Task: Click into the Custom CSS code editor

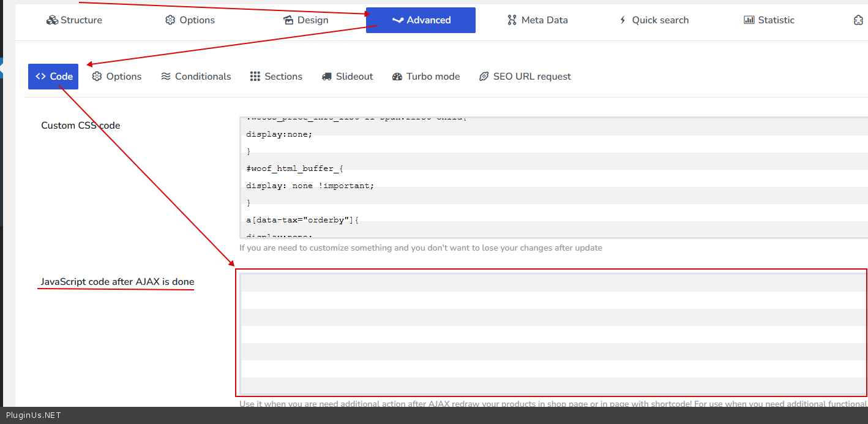Action: click(x=551, y=178)
